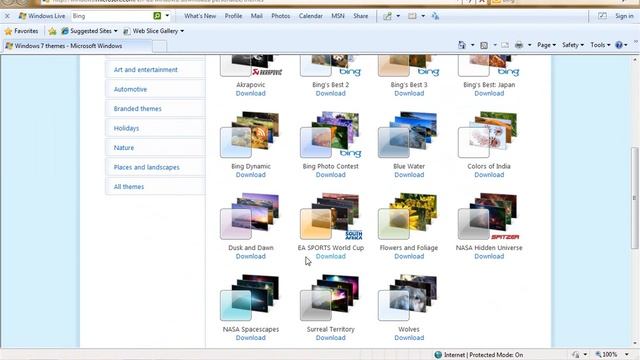Click the email icon in Live toolbar
The width and height of the screenshot is (640, 360).
(412, 16)
